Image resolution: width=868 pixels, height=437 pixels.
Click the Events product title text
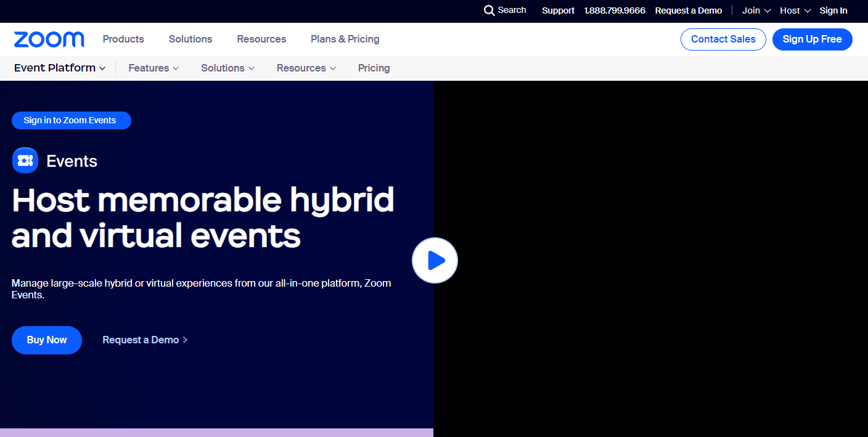[72, 161]
